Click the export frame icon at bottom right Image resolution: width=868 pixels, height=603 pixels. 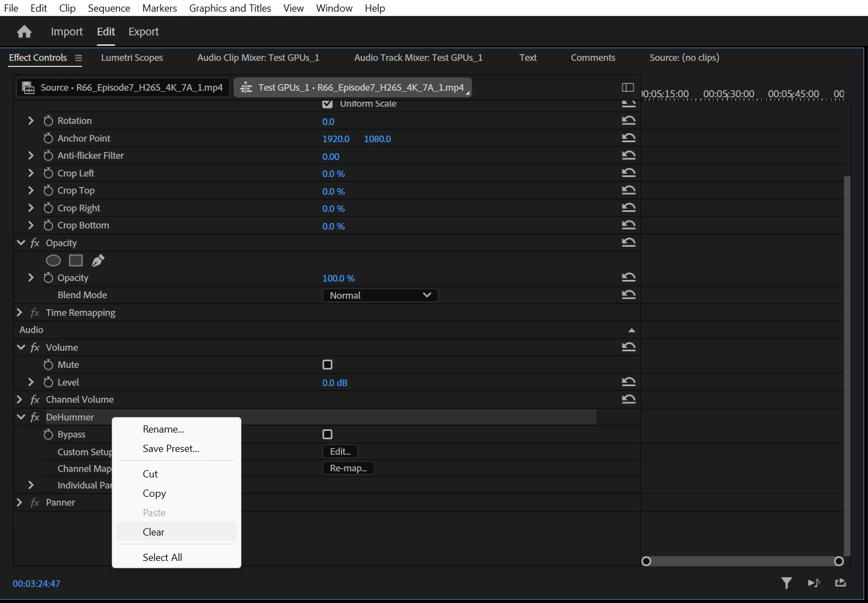click(x=840, y=583)
